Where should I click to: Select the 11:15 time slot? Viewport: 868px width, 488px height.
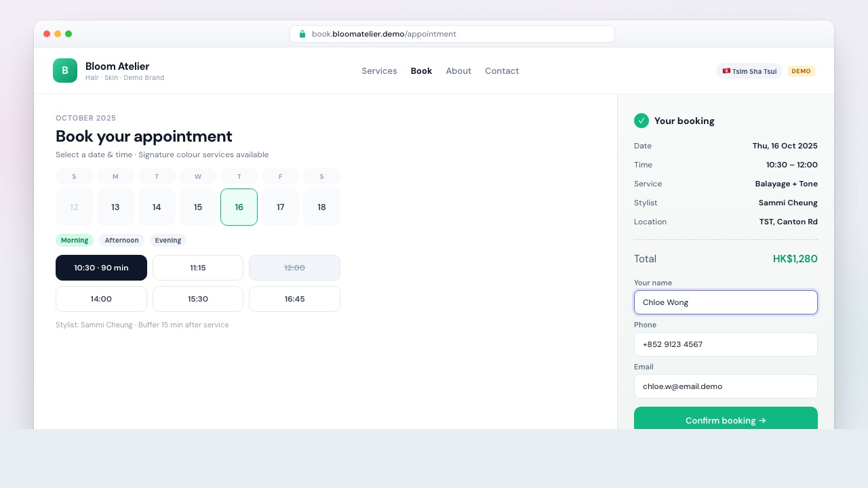198,268
